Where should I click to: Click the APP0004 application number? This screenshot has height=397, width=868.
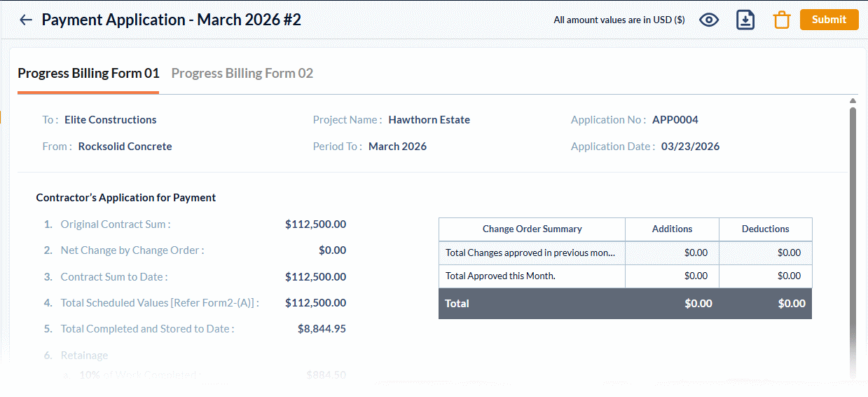coord(675,120)
